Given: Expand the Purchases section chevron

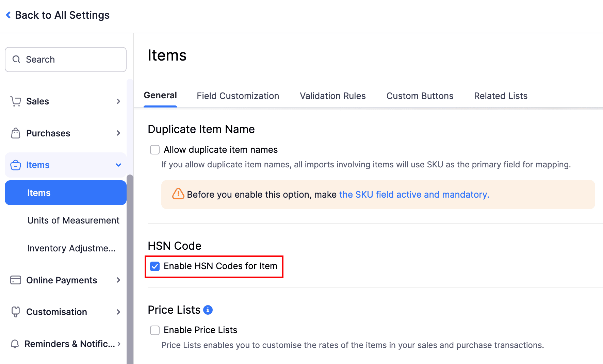Looking at the screenshot, I should [118, 133].
